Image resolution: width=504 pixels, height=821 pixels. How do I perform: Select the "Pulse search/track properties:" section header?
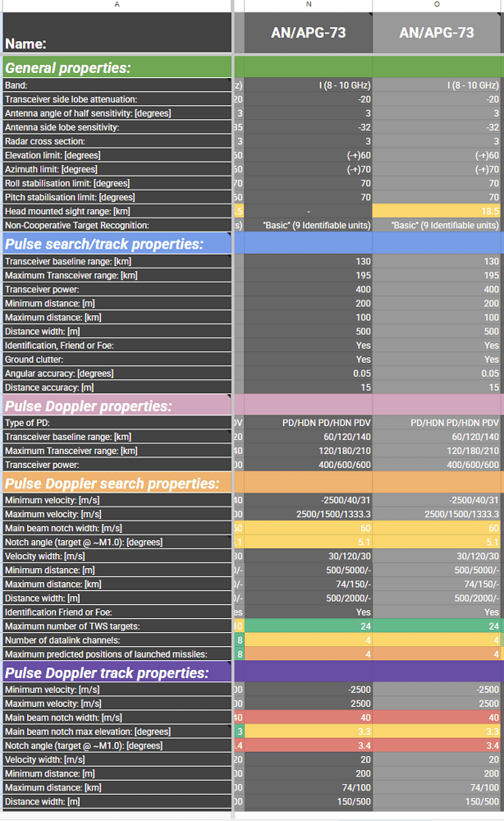pyautogui.click(x=117, y=244)
